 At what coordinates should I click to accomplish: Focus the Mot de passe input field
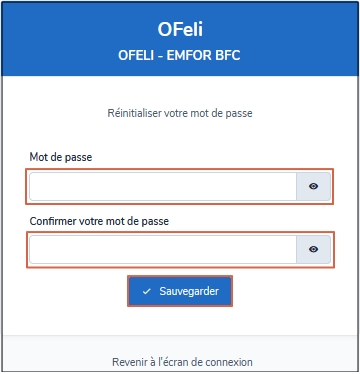[x=163, y=186]
